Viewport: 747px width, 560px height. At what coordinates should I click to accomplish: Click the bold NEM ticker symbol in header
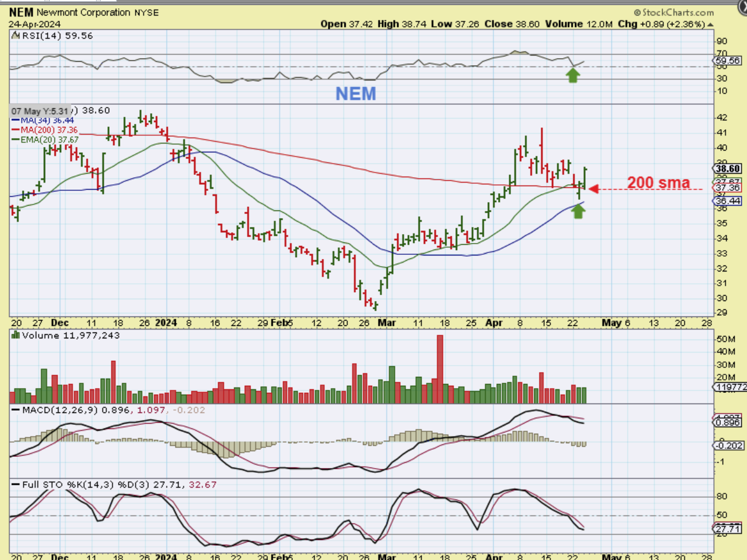[21, 12]
